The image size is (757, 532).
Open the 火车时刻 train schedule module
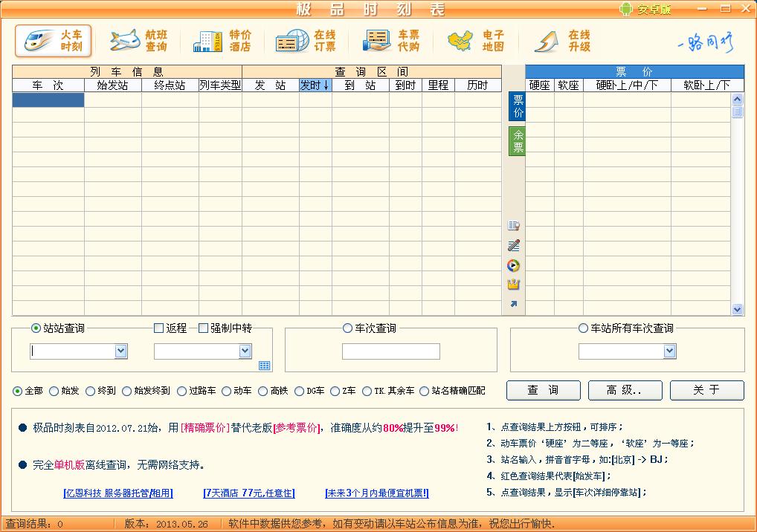54,40
